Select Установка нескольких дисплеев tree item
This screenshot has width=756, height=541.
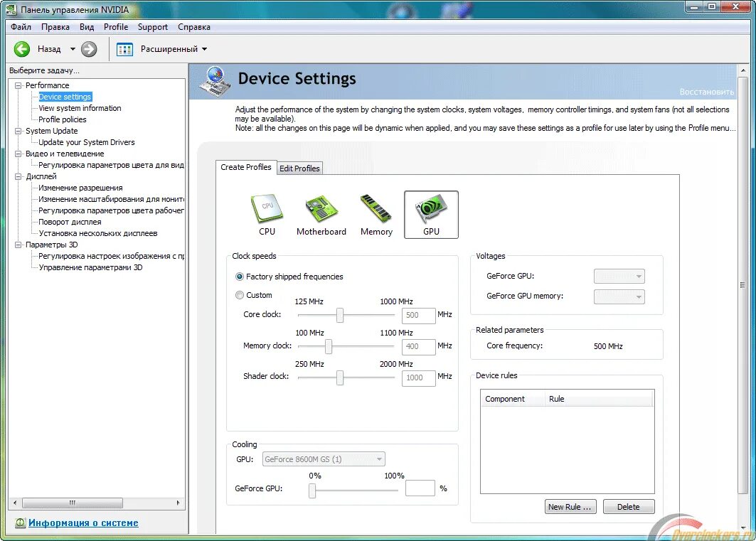click(98, 233)
